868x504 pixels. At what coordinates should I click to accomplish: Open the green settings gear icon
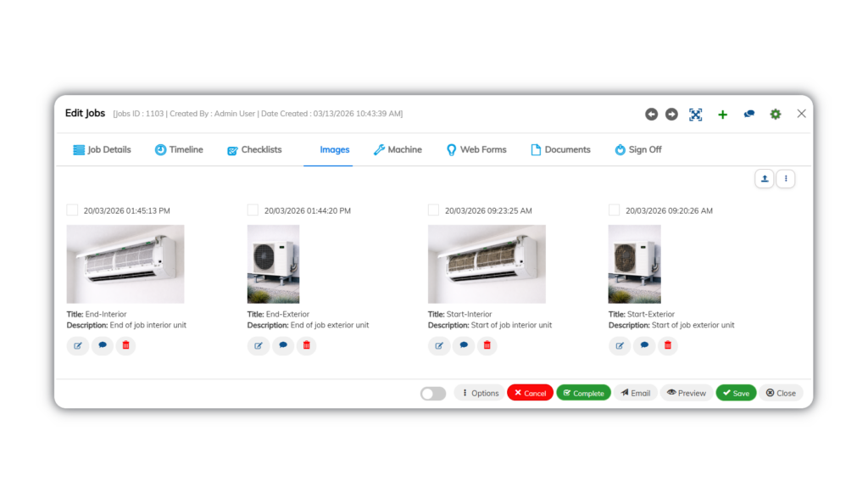776,114
